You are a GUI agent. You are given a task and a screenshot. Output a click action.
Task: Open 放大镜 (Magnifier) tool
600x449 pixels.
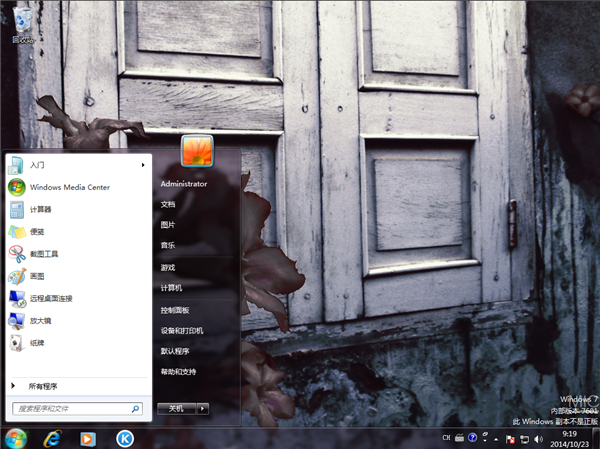pos(40,321)
